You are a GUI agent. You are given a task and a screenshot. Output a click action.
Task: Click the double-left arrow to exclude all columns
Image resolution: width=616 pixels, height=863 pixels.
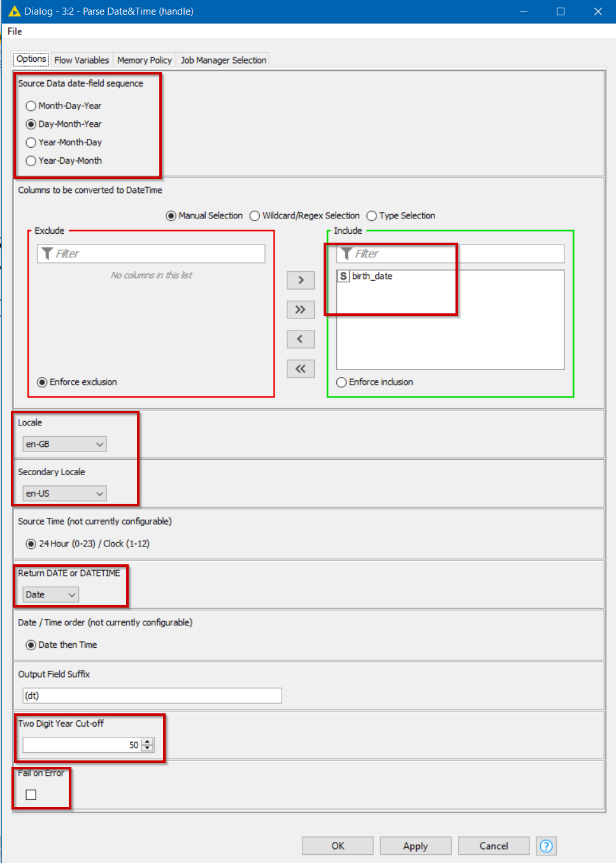tap(300, 368)
